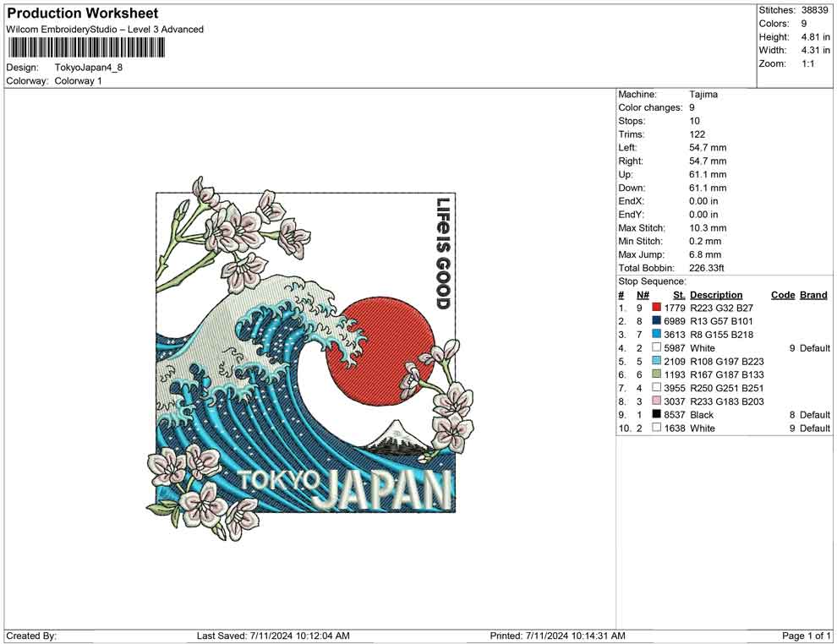Click the embroidery design preview image
837x644 pixels.
point(309,358)
